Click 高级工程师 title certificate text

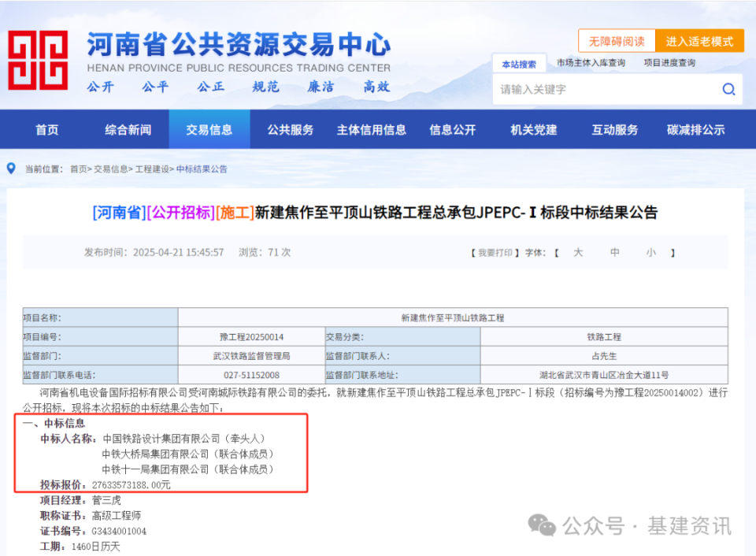[117, 516]
